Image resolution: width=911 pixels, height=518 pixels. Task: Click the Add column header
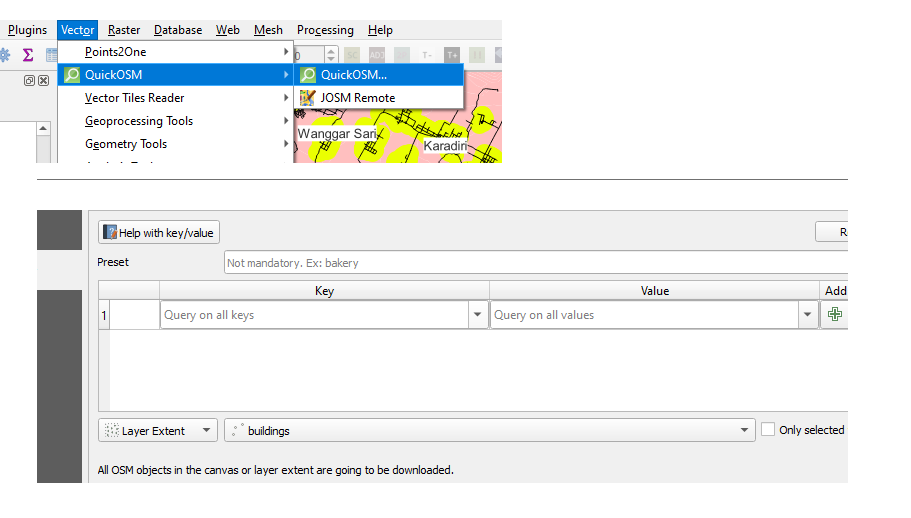tap(834, 290)
